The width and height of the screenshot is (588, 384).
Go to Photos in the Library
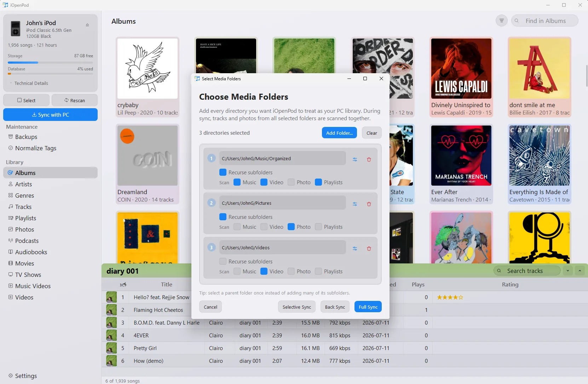point(50,229)
